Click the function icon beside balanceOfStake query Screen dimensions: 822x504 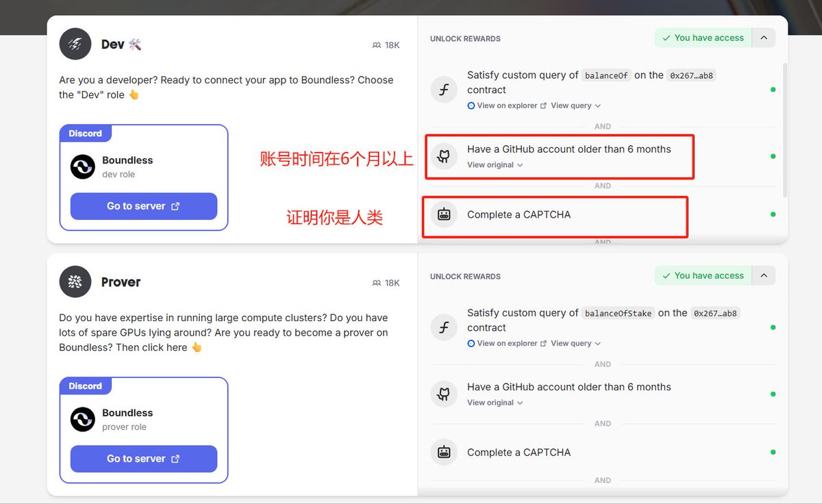pos(444,327)
